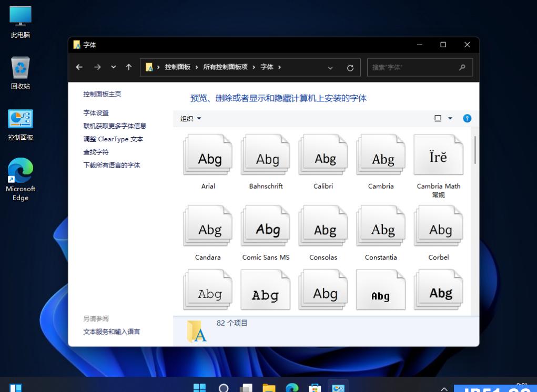Show hidden system tray icons
This screenshot has width=537, height=392.
tap(444, 389)
